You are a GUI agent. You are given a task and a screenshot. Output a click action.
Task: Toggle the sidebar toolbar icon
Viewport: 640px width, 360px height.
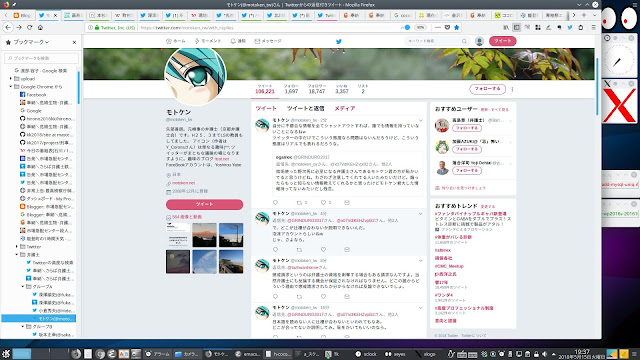pyautogui.click(x=516, y=27)
